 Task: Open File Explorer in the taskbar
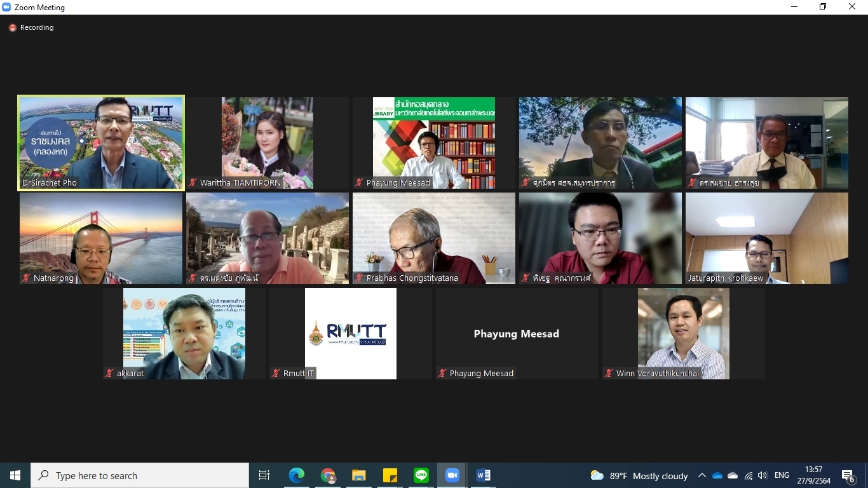[x=359, y=475]
